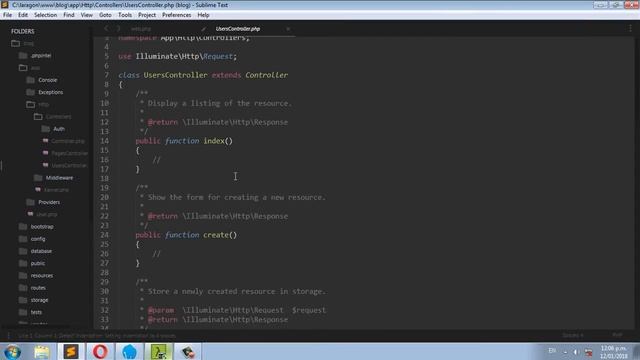Screen dimensions: 640x360
Task: Collapse the root blog folder
Action: pos(16,43)
